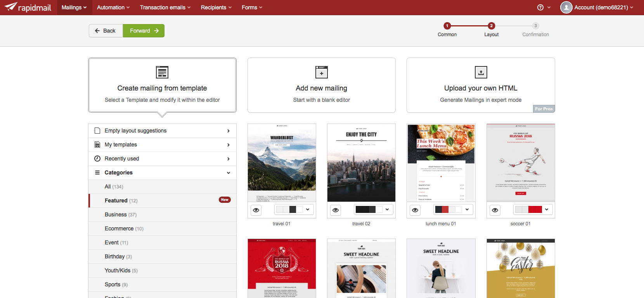644x298 pixels.
Task: Open the Forms menu
Action: (x=252, y=7)
